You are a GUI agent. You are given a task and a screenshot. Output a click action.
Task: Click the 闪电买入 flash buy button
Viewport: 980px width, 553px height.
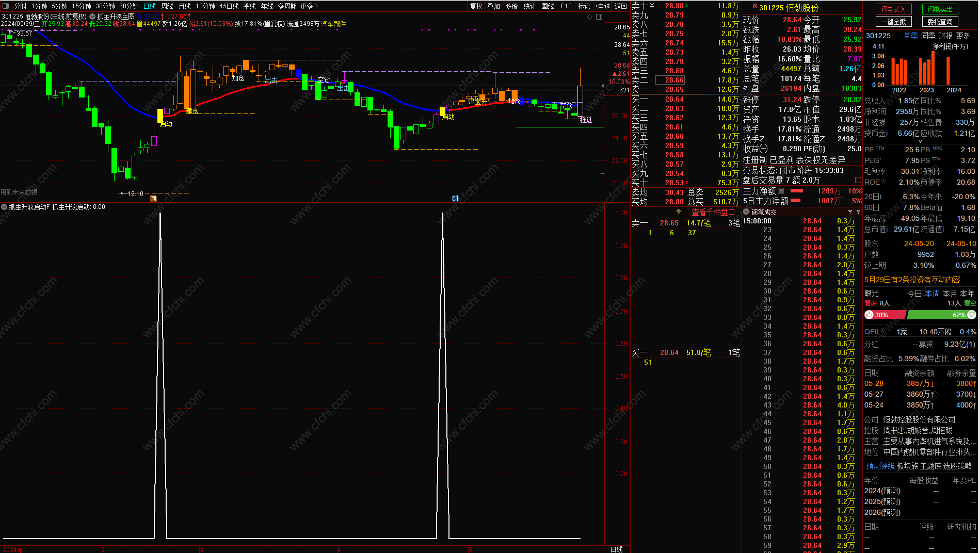894,9
